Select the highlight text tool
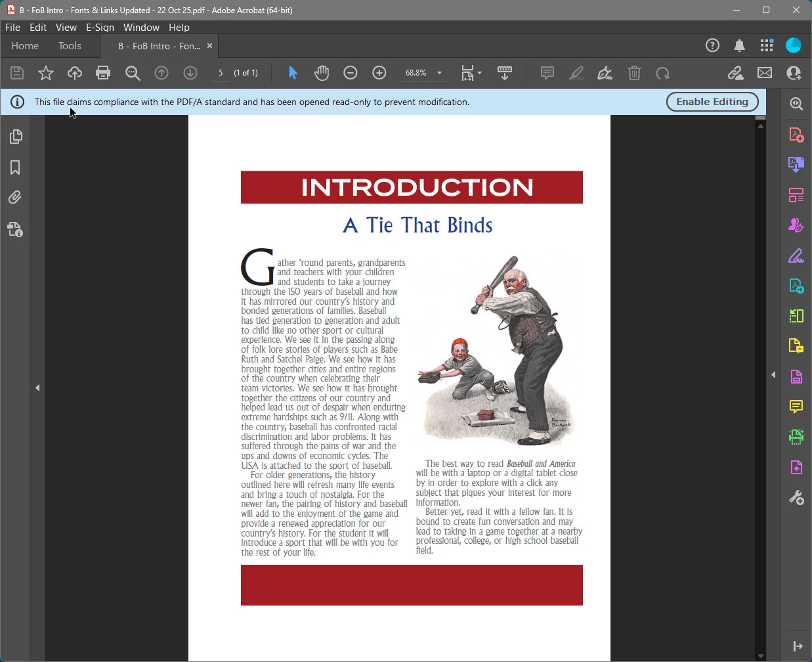 tap(576, 73)
